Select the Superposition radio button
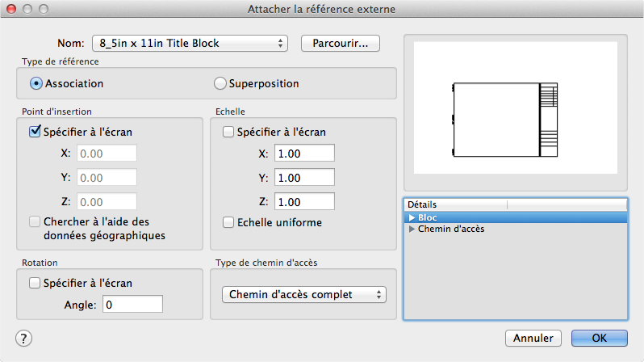Image resolution: width=644 pixels, height=362 pixels. (x=220, y=83)
